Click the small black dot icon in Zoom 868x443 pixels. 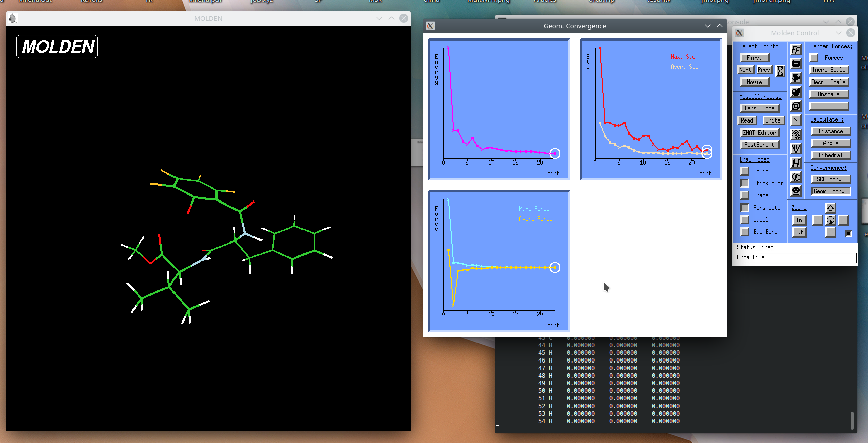click(848, 233)
